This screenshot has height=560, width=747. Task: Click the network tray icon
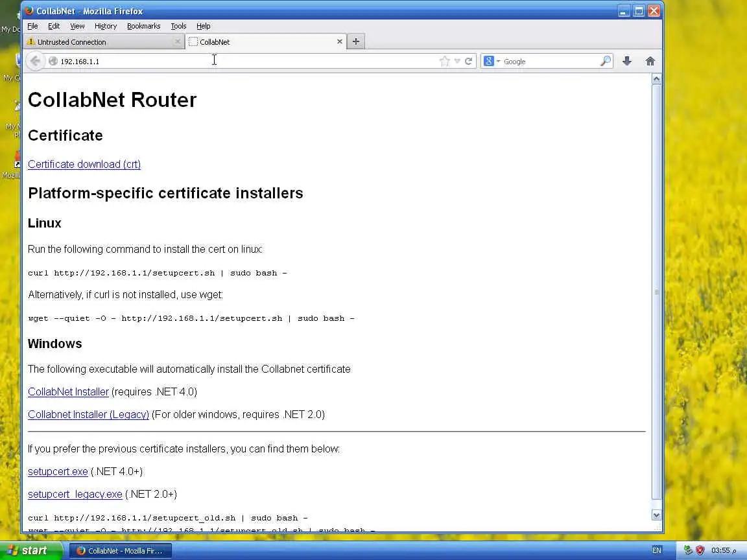(x=688, y=550)
